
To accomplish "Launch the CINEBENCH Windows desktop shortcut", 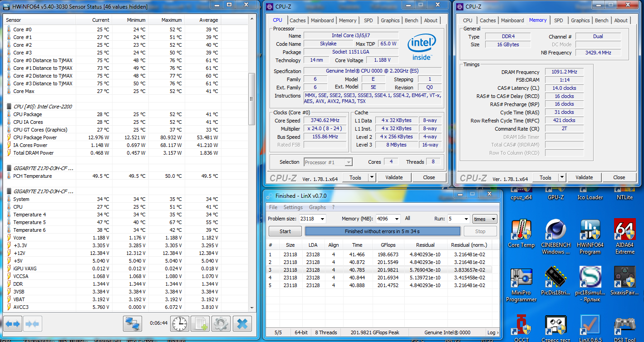I will (x=556, y=236).
